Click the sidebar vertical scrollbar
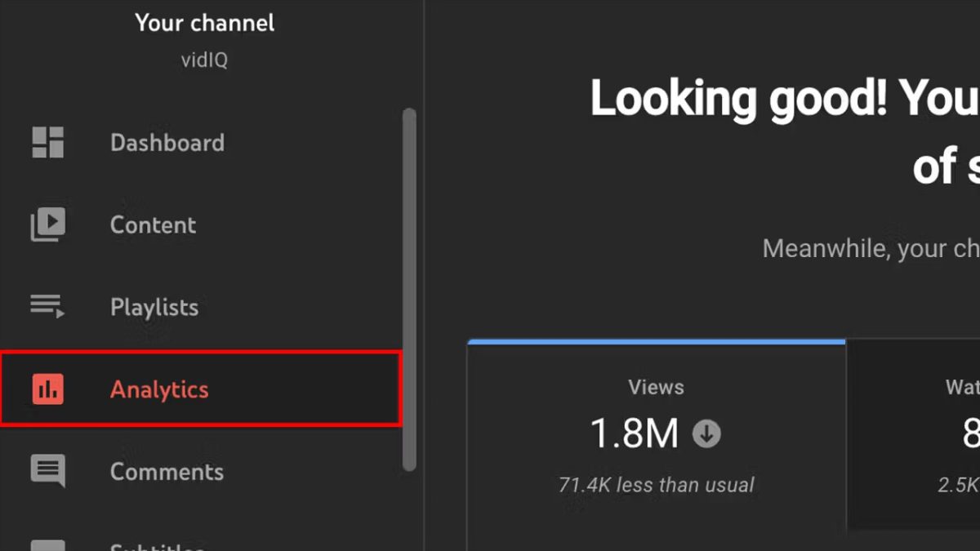The image size is (980, 551). point(409,290)
